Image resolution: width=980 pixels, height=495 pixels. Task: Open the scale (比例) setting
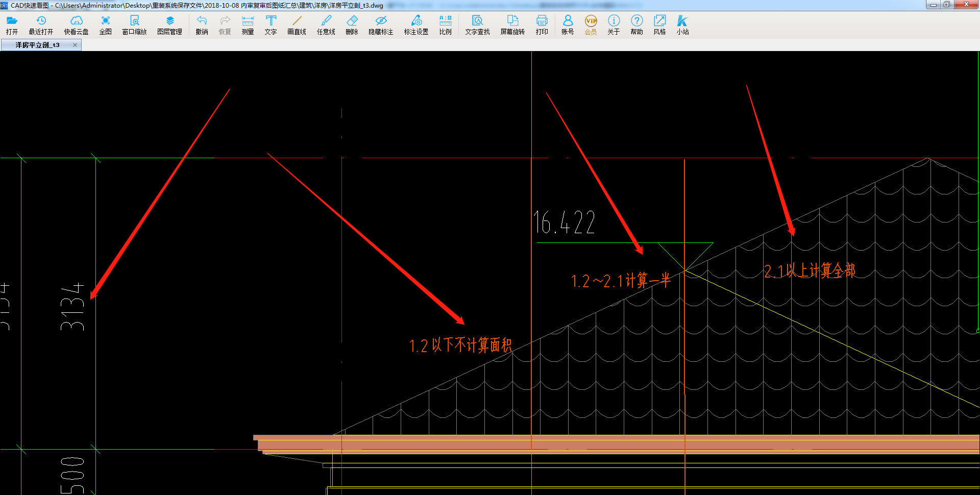[x=445, y=24]
